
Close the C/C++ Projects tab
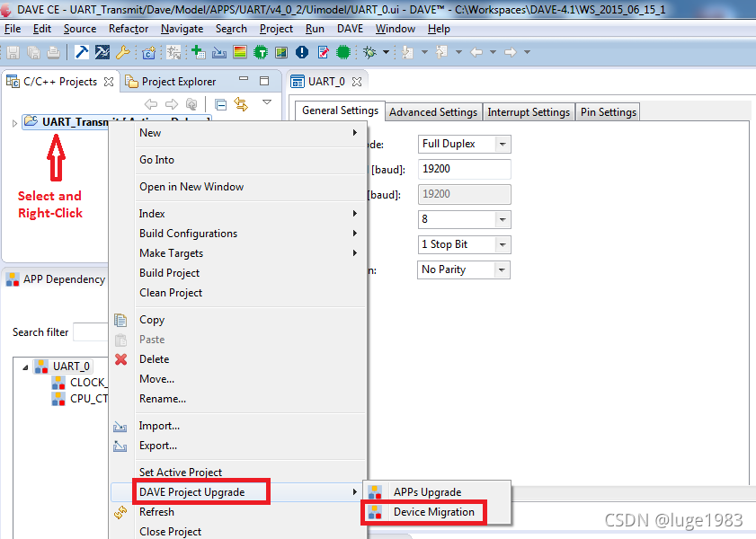109,82
